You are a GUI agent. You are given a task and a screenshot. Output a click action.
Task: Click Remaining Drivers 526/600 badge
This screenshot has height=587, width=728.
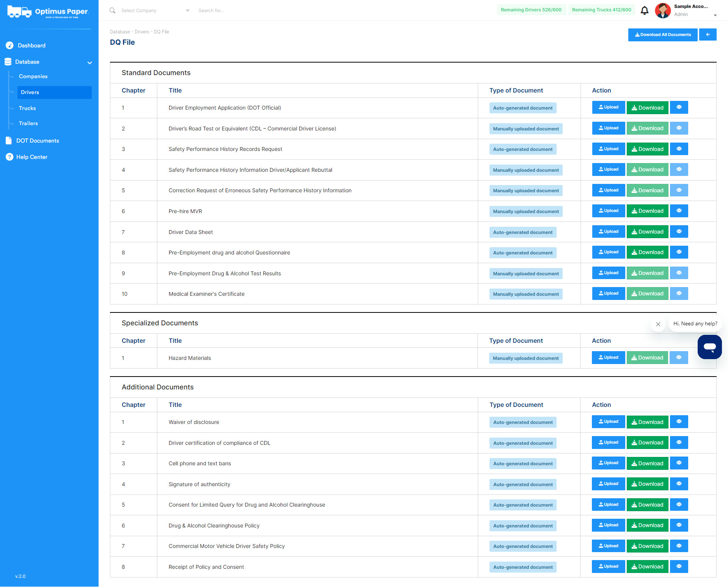pos(531,10)
